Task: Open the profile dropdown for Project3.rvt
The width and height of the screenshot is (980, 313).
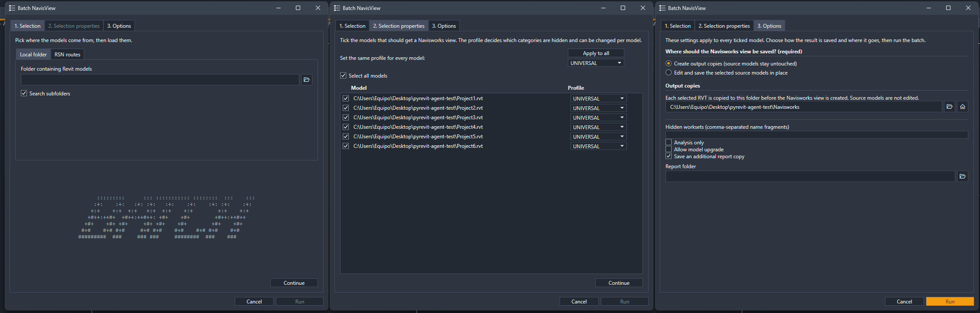Action: (598, 117)
